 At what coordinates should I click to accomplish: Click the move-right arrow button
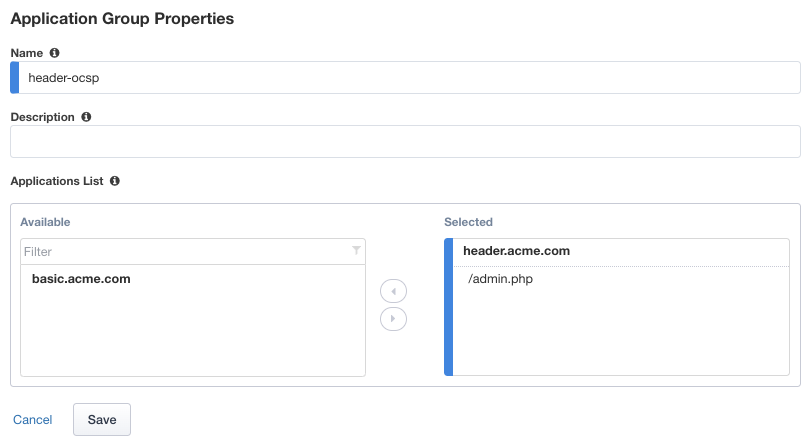[394, 318]
